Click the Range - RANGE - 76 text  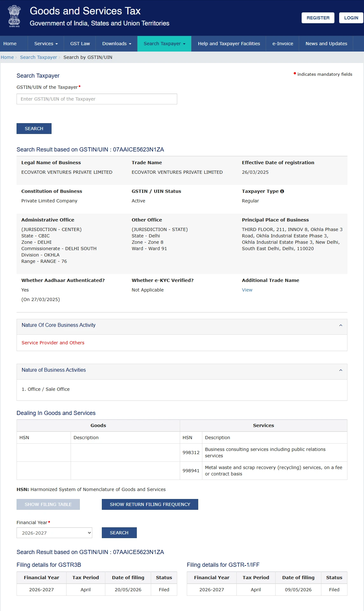(x=44, y=261)
